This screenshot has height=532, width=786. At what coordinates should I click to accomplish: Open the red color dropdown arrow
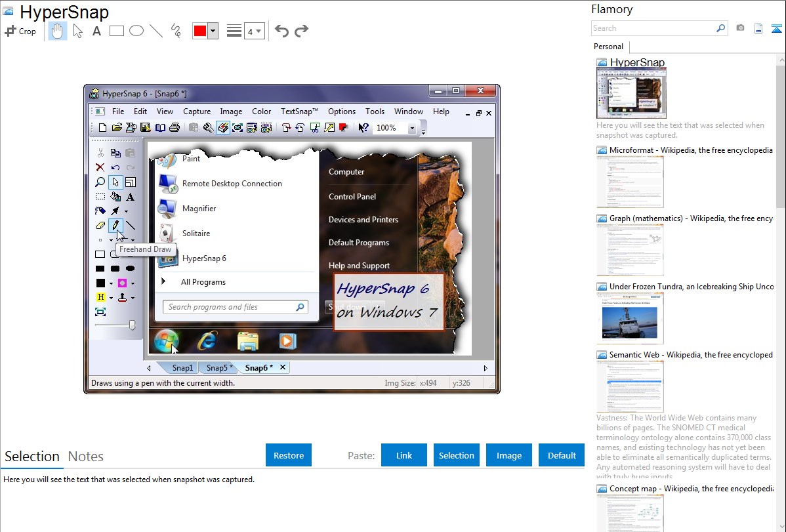tap(213, 31)
